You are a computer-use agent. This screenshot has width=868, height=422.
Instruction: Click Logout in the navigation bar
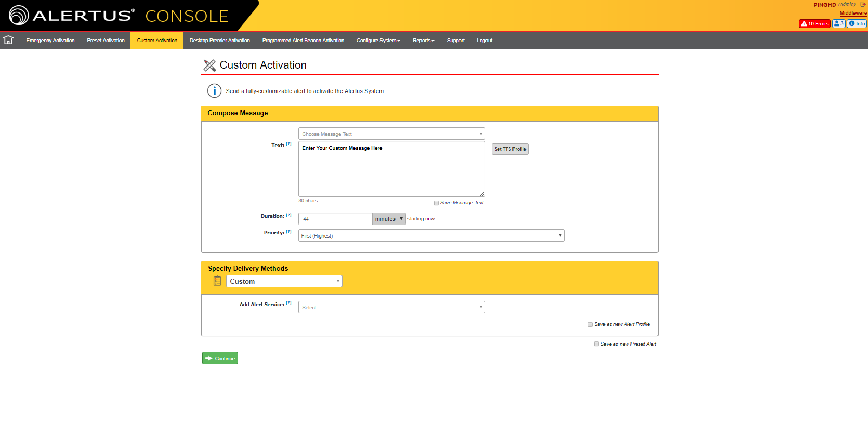pyautogui.click(x=484, y=40)
